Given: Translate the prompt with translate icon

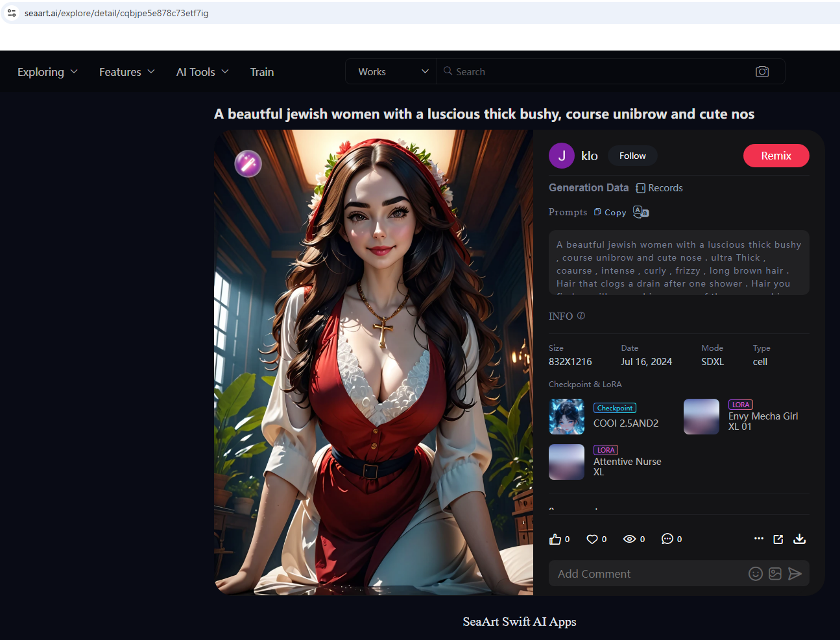Looking at the screenshot, I should coord(641,212).
